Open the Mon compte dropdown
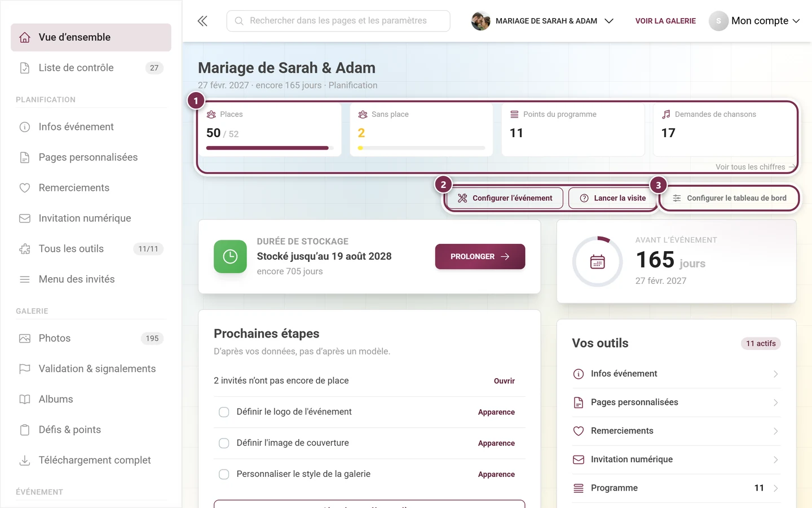812x508 pixels. (754, 21)
